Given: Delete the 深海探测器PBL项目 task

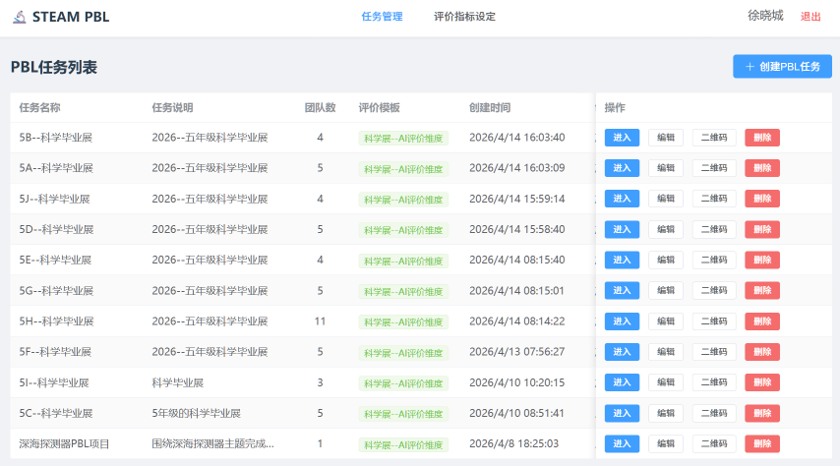Looking at the screenshot, I should [762, 444].
